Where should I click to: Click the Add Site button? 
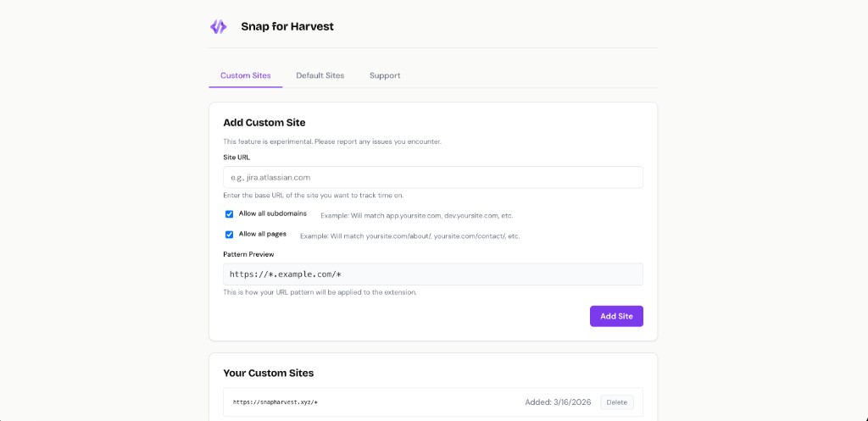[616, 316]
